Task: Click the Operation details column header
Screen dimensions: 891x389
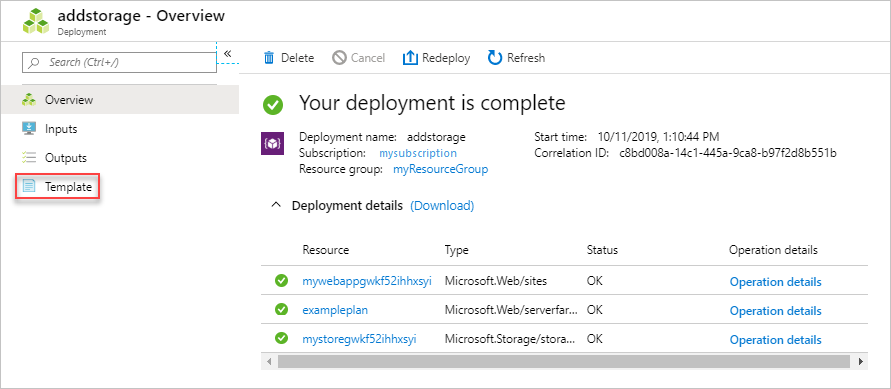Action: (773, 250)
